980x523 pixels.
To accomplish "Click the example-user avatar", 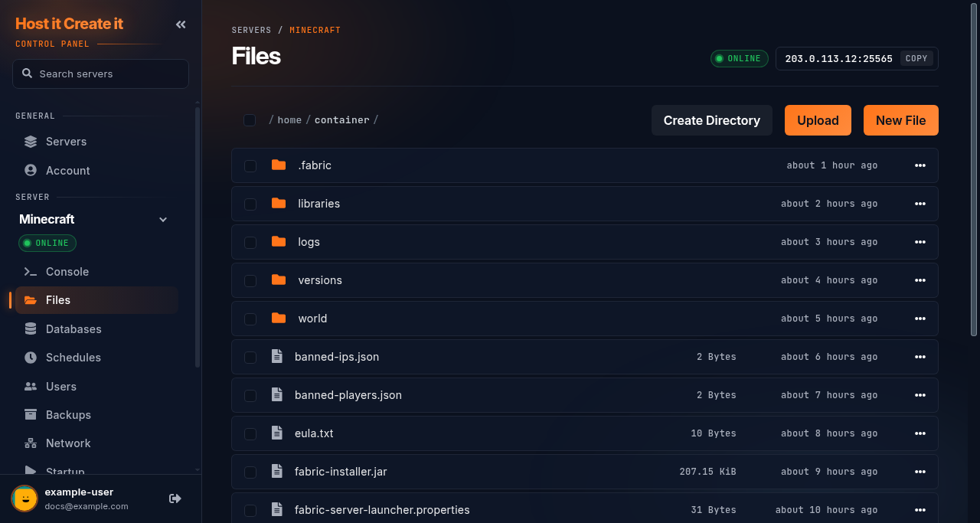I will [x=24, y=498].
